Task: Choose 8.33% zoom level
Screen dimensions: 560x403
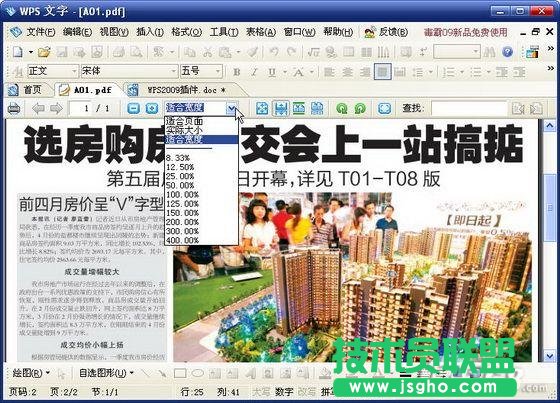Action: click(202, 158)
